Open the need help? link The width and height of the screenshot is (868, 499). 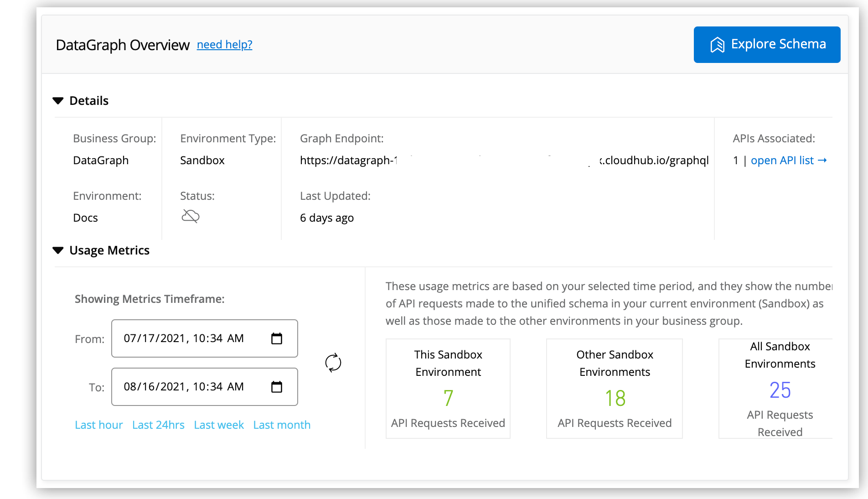coord(224,44)
